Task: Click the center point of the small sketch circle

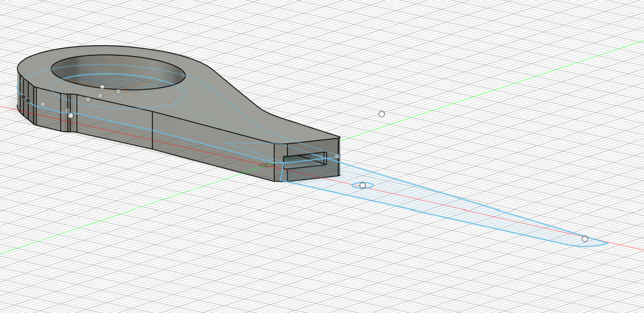Action: point(362,186)
